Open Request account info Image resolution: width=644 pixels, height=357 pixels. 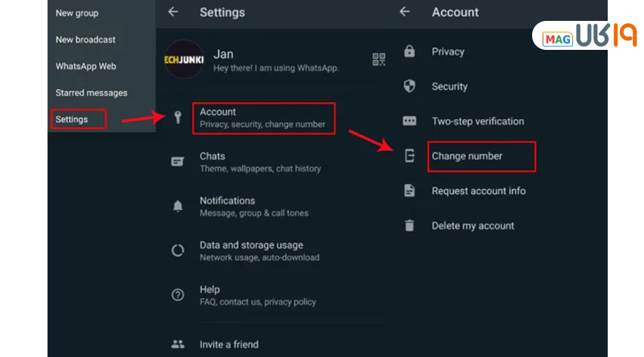tap(478, 191)
